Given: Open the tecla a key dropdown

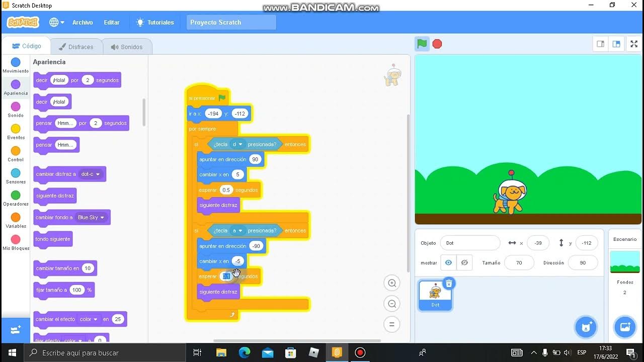Looking at the screenshot, I should (237, 231).
